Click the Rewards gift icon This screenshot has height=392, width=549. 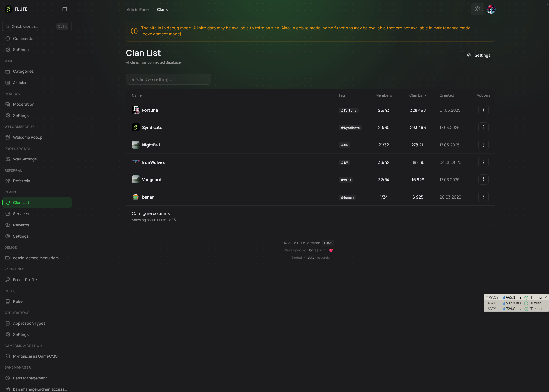pos(8,225)
